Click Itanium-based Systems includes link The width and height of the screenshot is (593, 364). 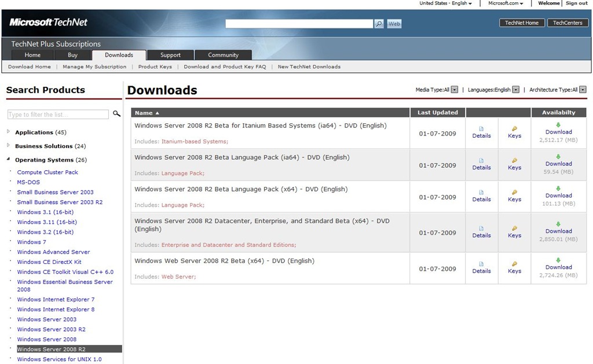195,141
